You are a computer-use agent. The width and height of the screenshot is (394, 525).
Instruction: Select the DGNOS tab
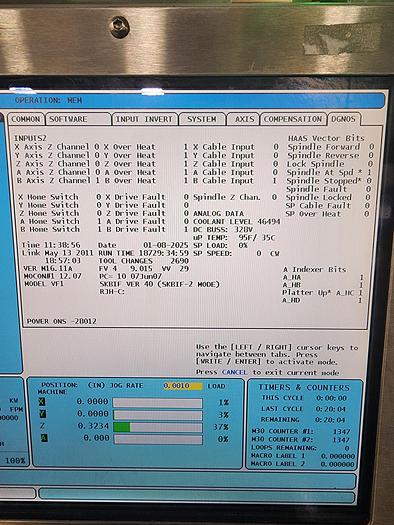[343, 119]
